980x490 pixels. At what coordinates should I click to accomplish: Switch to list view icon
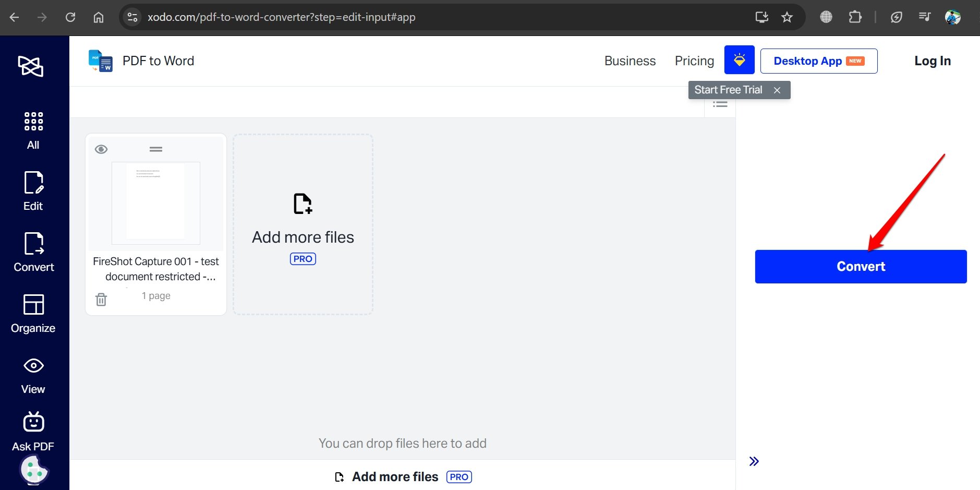pos(720,104)
